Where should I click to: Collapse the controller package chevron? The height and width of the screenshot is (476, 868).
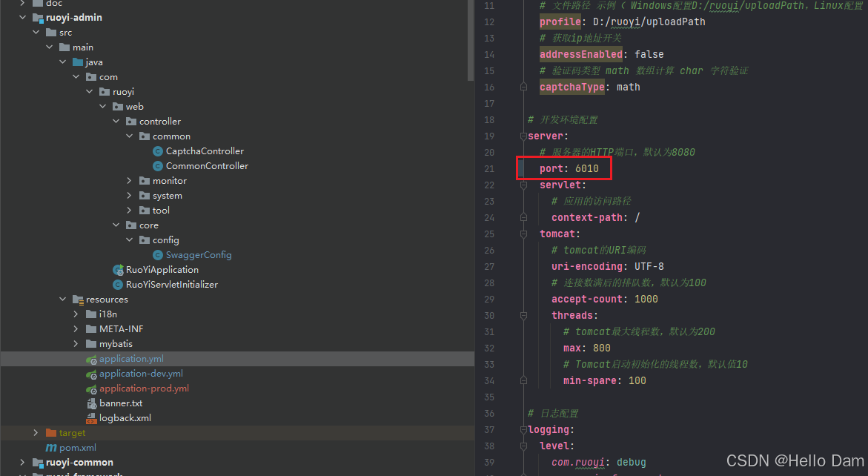click(116, 121)
